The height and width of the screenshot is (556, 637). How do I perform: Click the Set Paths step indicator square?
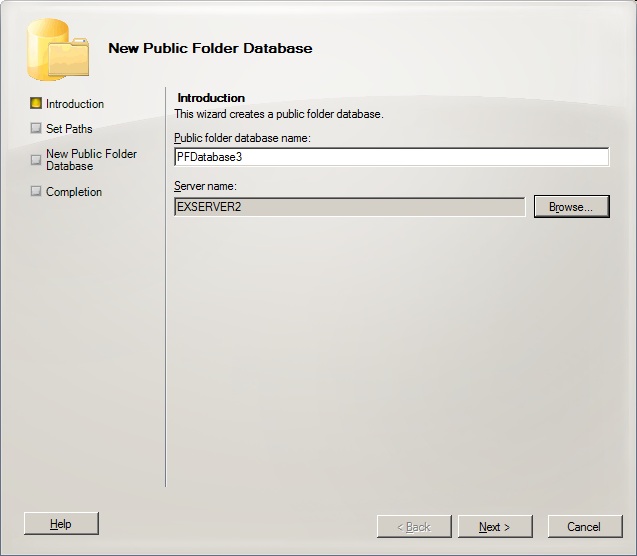[36, 129]
